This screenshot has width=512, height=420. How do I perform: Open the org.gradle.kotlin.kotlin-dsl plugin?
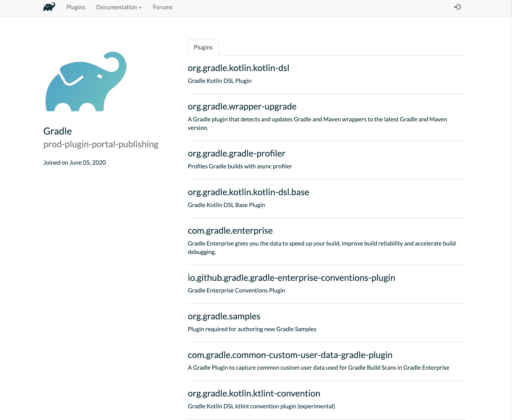[239, 68]
